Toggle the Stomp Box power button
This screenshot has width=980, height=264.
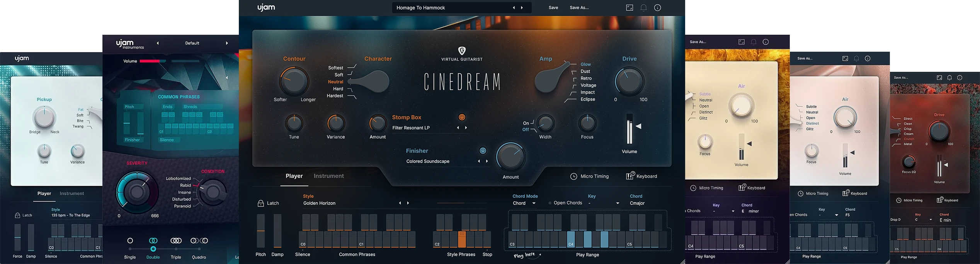[x=462, y=117]
